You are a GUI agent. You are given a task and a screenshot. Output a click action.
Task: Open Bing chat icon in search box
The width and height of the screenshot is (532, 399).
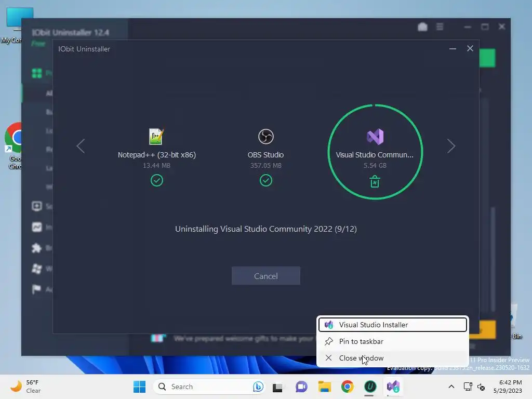click(258, 387)
